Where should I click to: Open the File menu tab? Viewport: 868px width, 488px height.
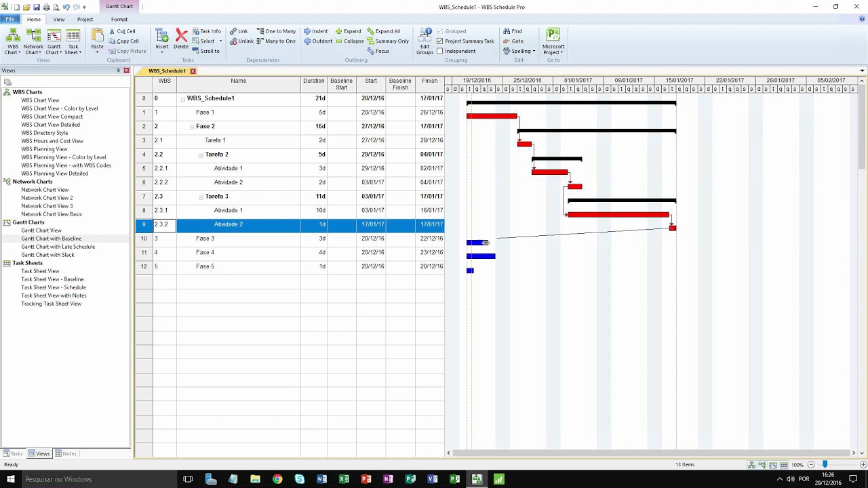(x=10, y=19)
